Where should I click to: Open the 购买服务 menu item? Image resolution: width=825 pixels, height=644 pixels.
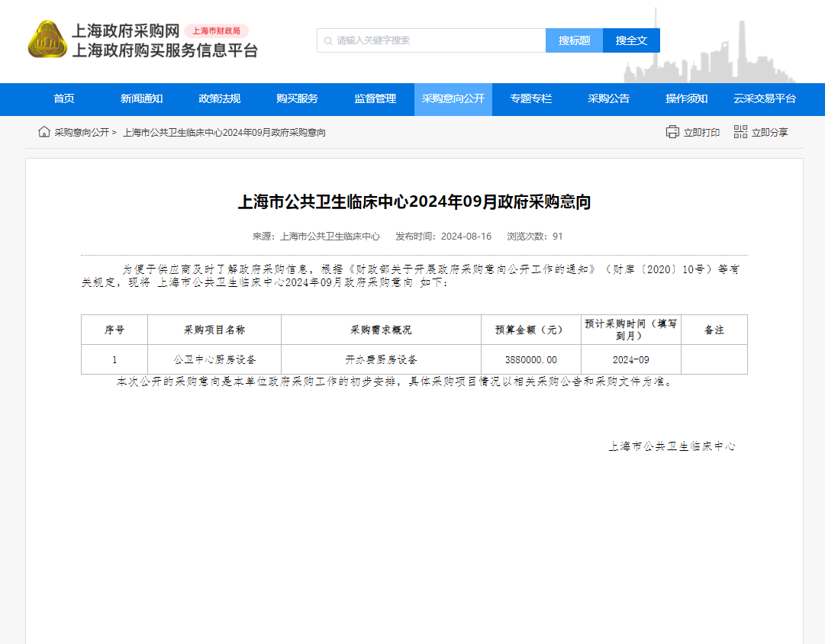[x=298, y=99]
